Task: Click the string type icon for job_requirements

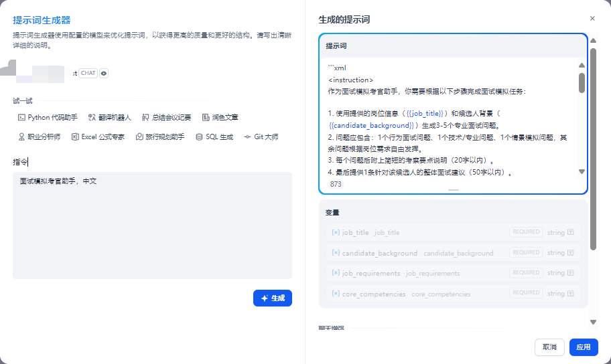Action: point(571,273)
